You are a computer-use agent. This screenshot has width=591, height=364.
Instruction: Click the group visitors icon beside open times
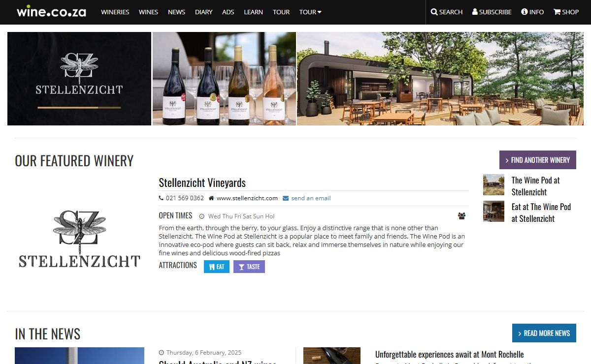pyautogui.click(x=461, y=216)
